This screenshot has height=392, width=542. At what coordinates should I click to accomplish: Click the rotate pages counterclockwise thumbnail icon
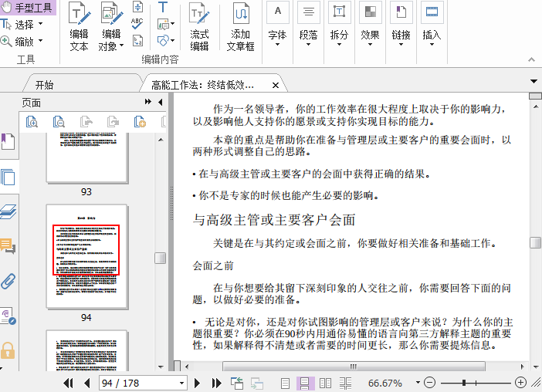click(86, 122)
